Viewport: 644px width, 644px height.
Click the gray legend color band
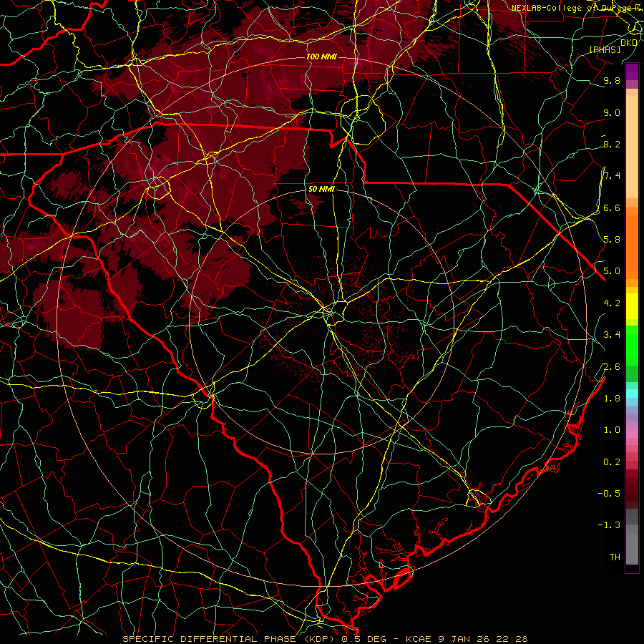coord(632,537)
